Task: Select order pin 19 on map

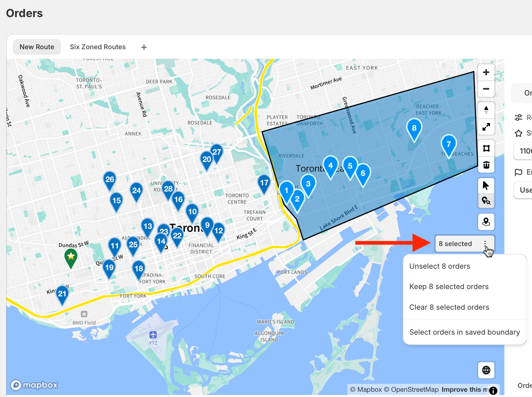Action: (x=109, y=269)
